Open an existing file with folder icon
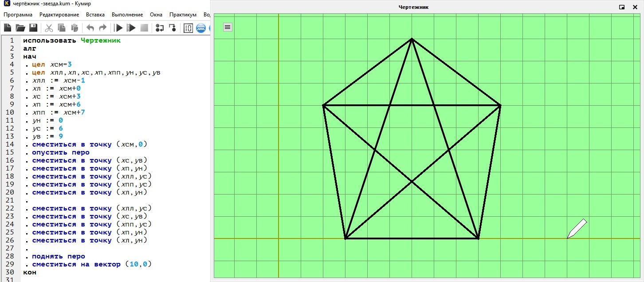Viewport: 644px width, 282px height. [x=20, y=28]
